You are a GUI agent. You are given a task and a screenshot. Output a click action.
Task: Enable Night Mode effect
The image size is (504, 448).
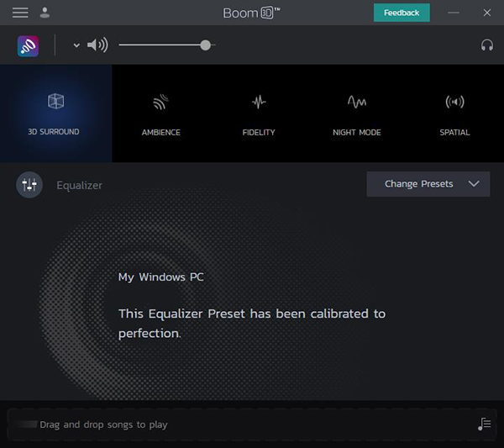point(356,113)
